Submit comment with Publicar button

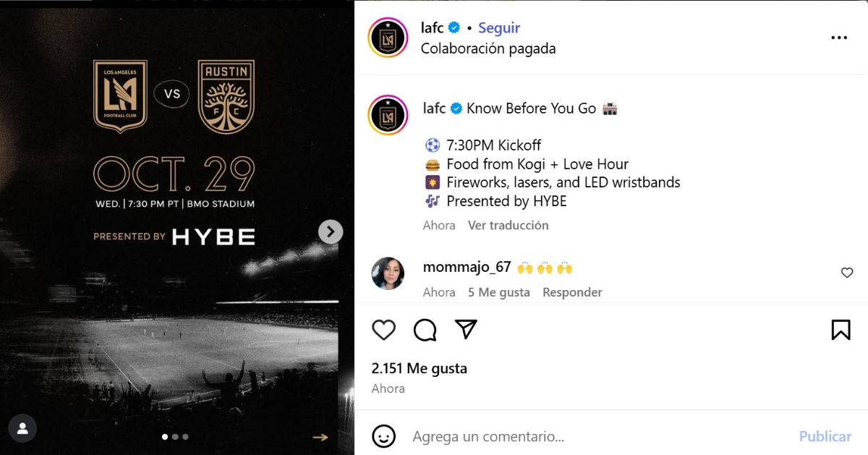coord(825,436)
